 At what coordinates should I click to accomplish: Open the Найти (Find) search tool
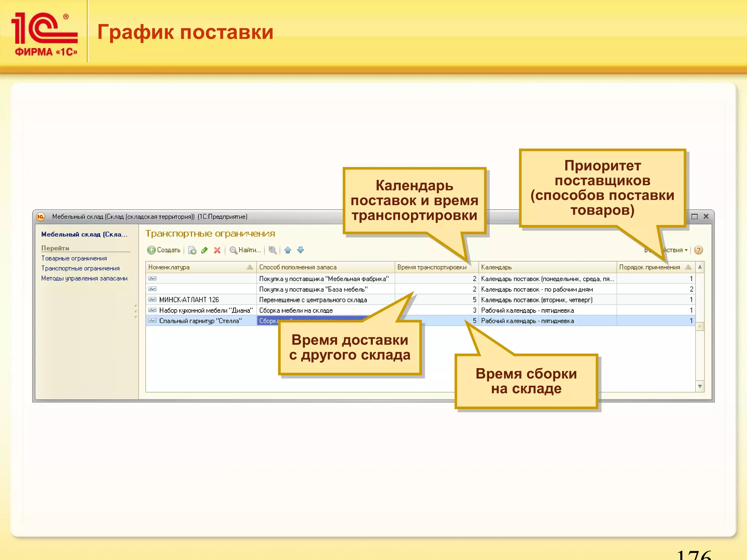point(245,250)
